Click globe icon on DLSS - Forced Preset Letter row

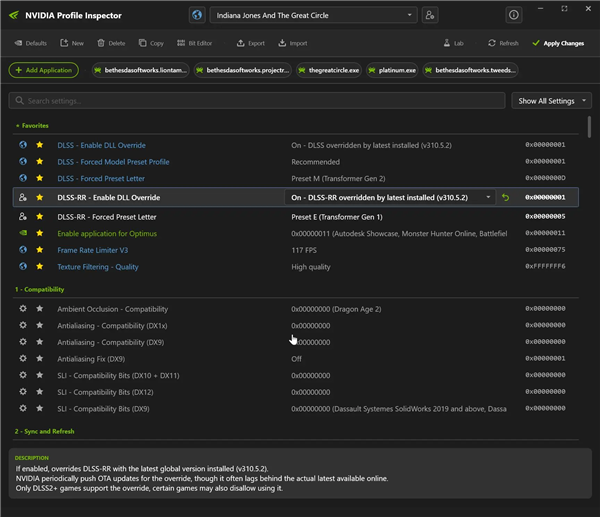(x=23, y=178)
